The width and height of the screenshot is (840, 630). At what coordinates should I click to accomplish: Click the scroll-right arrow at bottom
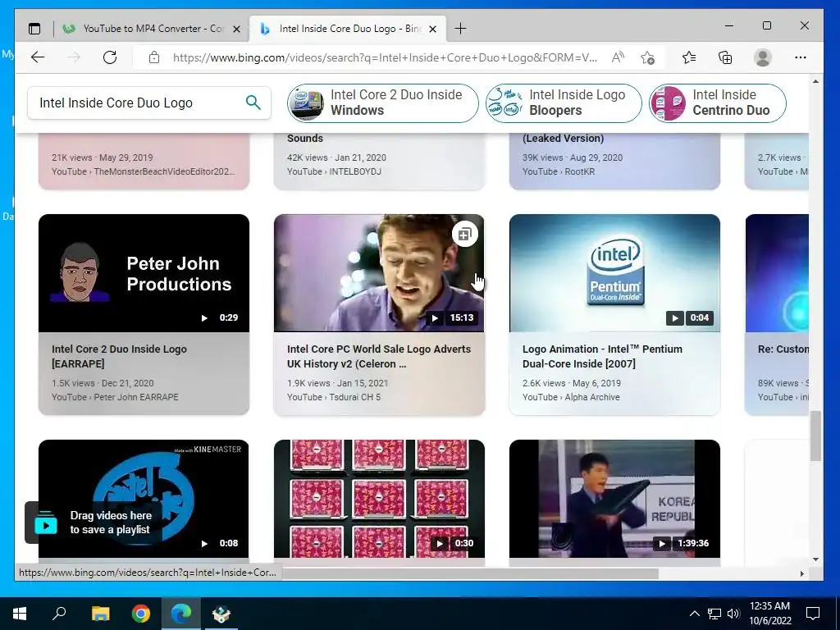click(802, 573)
